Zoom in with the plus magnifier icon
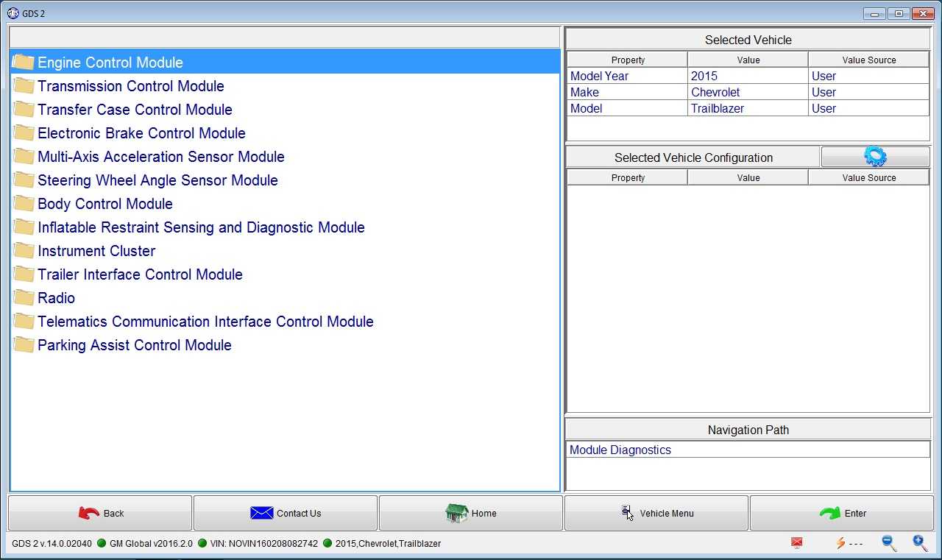The image size is (942, 560). [920, 543]
